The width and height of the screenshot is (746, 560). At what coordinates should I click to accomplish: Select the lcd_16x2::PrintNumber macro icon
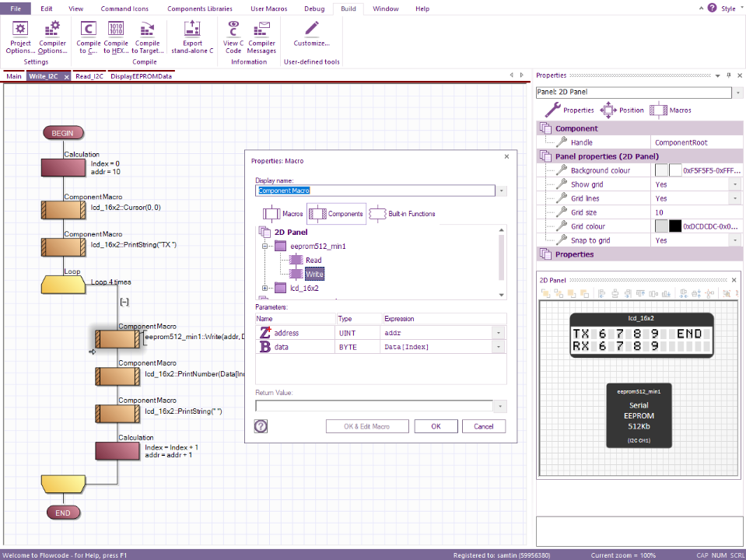[117, 376]
